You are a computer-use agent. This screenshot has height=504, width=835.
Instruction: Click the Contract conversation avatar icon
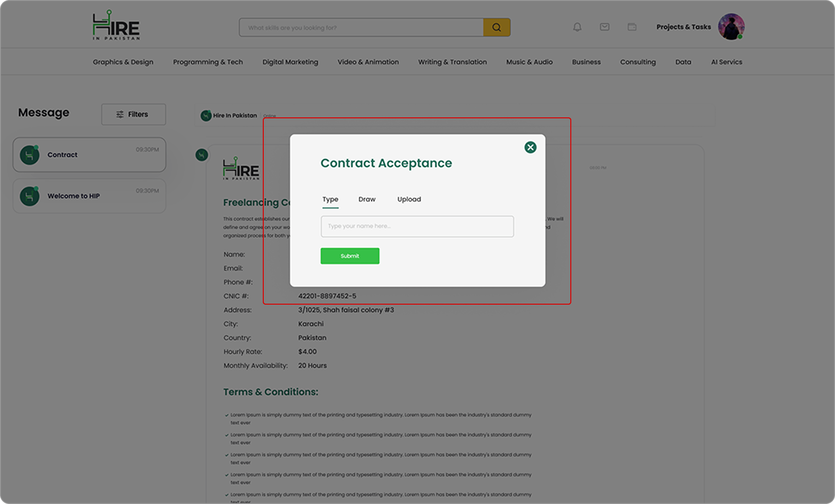click(x=29, y=155)
